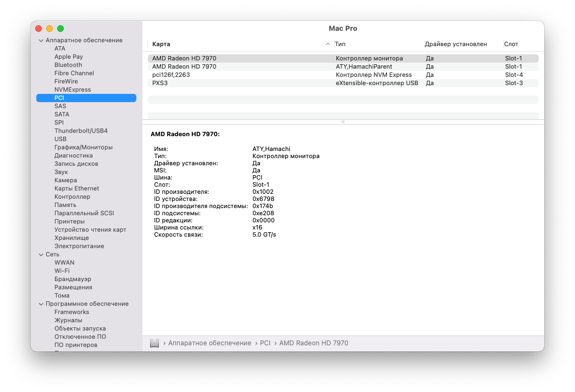Viewport: 575px width, 392px height.
Task: Open Диагностика in the sidebar
Action: point(73,156)
